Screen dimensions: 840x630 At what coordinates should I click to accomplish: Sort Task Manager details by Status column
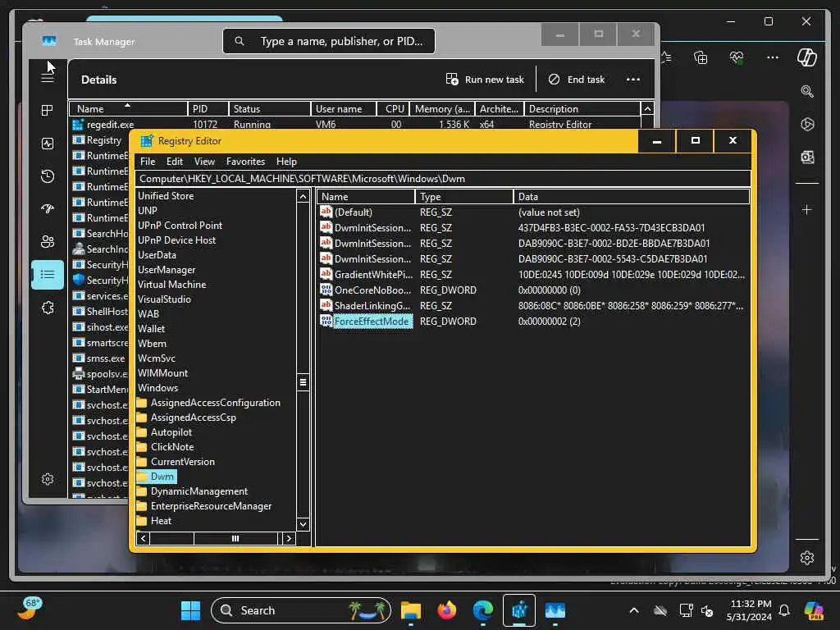[x=269, y=109]
